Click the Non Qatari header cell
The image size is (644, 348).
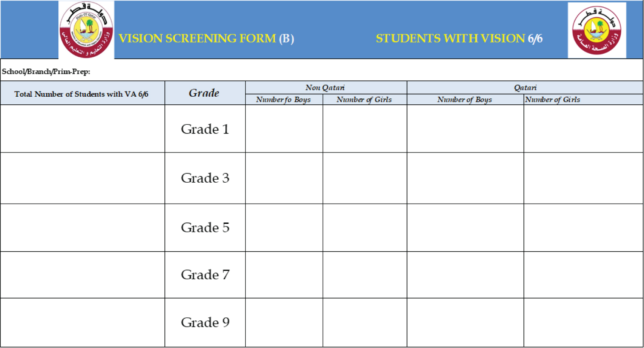(x=326, y=88)
